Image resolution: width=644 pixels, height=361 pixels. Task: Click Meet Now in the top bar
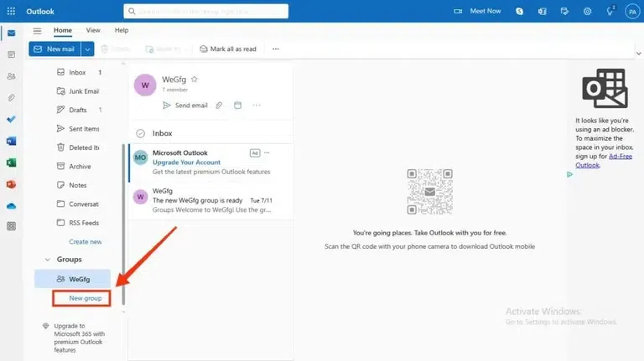pyautogui.click(x=478, y=12)
